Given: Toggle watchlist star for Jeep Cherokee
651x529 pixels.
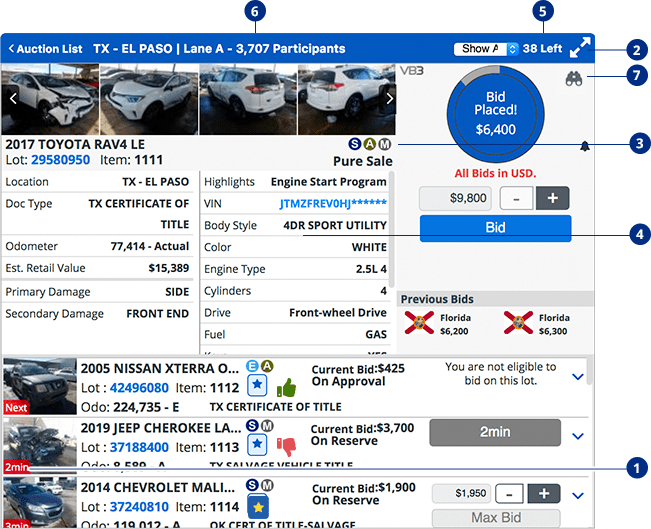Looking at the screenshot, I should [x=257, y=444].
